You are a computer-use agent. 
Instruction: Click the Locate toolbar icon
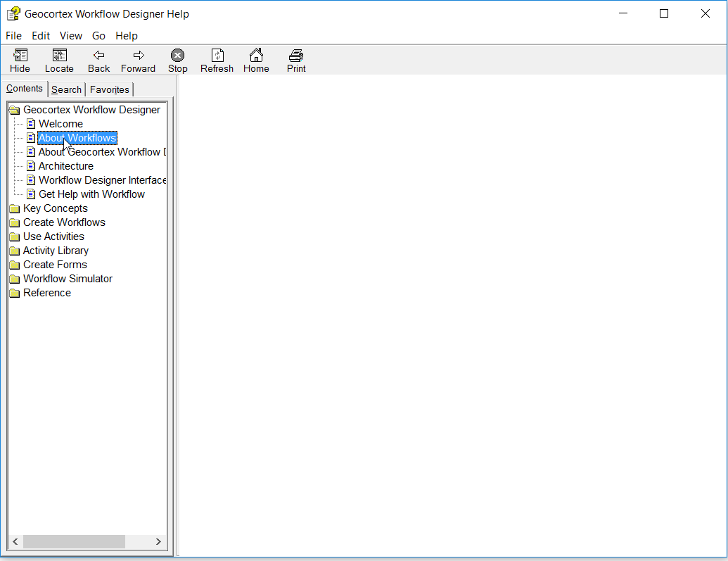click(59, 56)
